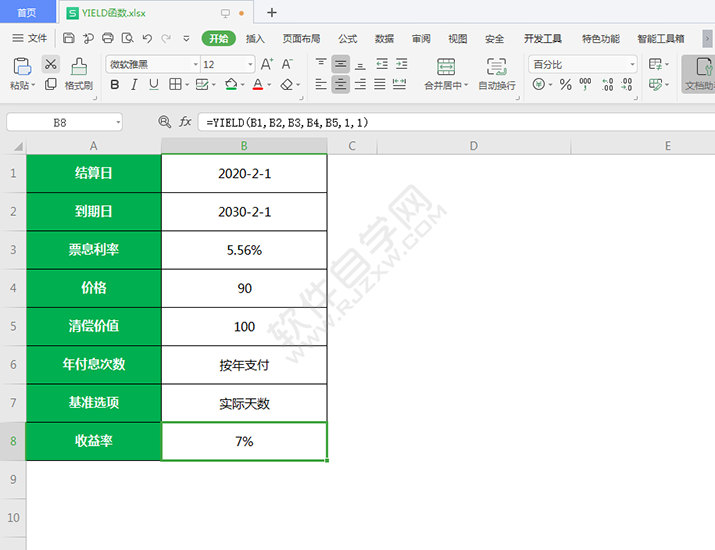
Task: Redo the last undone action
Action: coord(166,38)
